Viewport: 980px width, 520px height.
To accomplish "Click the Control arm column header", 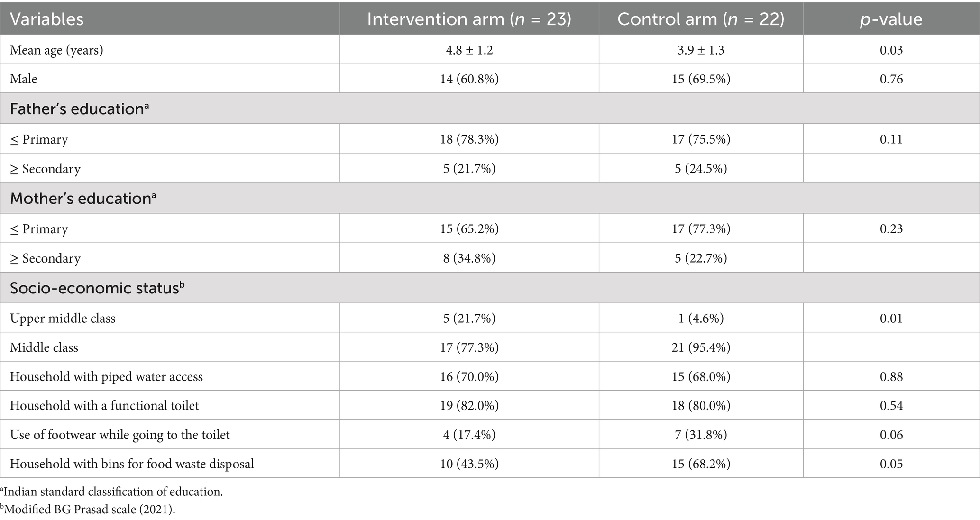I will coord(701,19).
